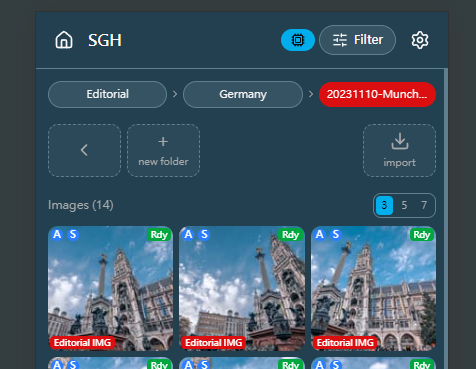
Task: Navigate to Editorial breadcrumb
Action: coord(107,94)
